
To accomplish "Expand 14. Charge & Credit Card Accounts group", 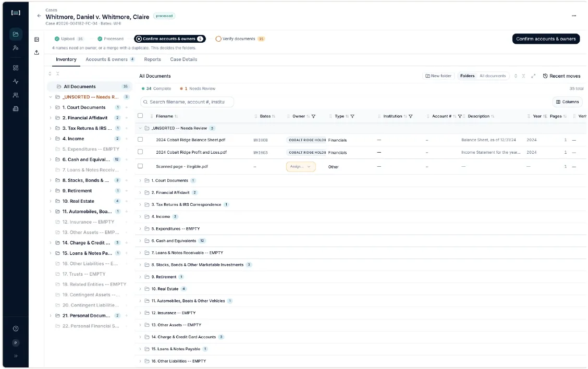I will pos(140,337).
